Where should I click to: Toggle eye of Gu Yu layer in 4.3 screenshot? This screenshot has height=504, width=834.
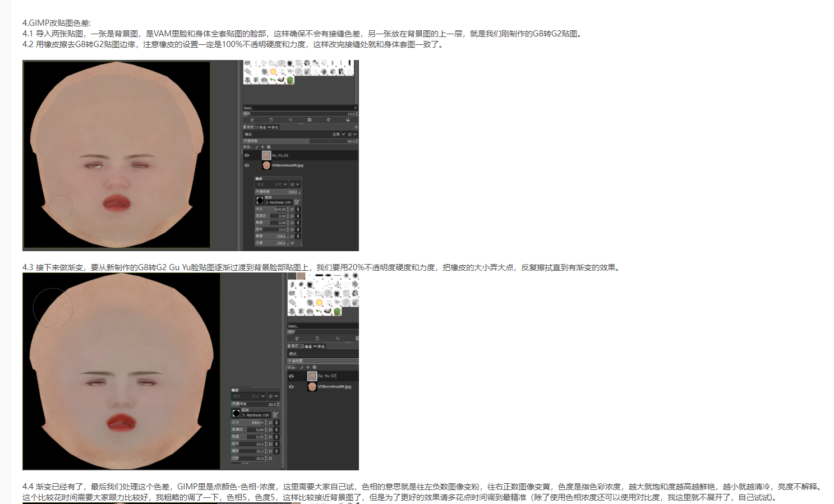[x=291, y=376]
